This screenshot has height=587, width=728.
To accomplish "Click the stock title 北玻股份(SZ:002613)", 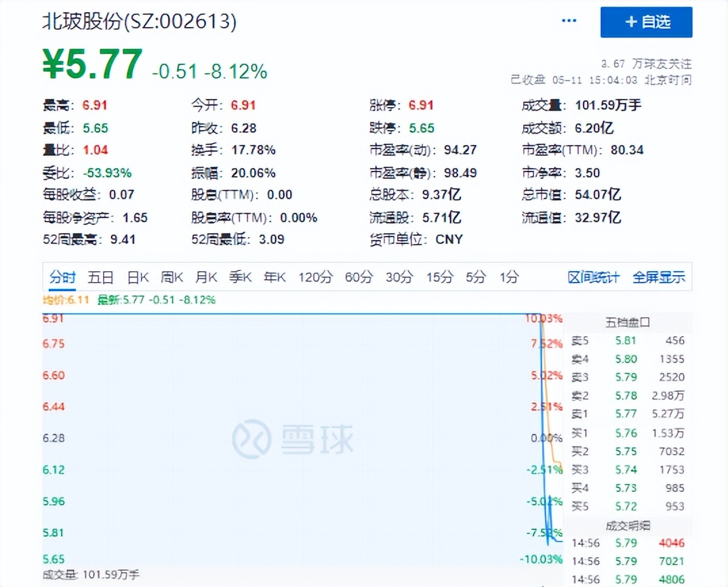I will tap(139, 22).
